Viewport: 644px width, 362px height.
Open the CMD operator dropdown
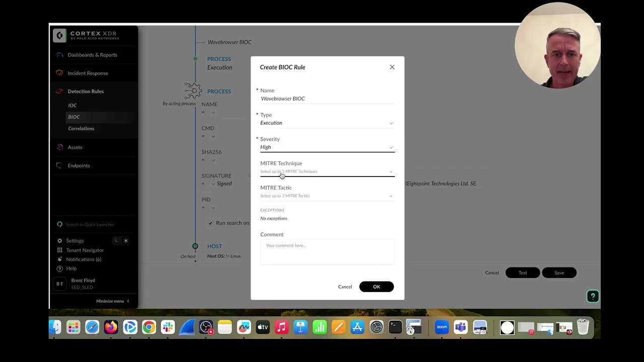tap(209, 136)
